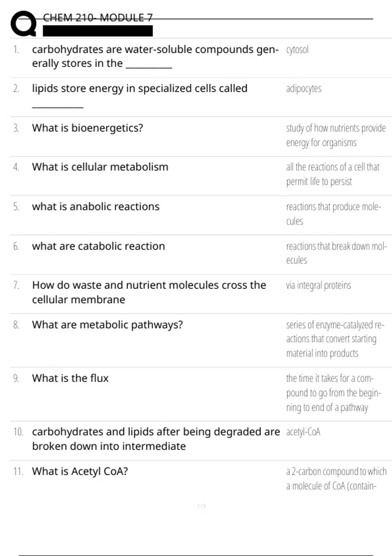The height and width of the screenshot is (556, 392).
Task: Click the black redacted bar under title
Action: point(98,31)
